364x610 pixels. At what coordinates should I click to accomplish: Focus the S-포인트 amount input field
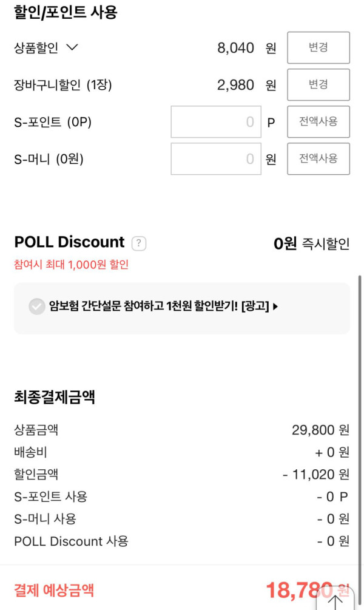point(215,122)
